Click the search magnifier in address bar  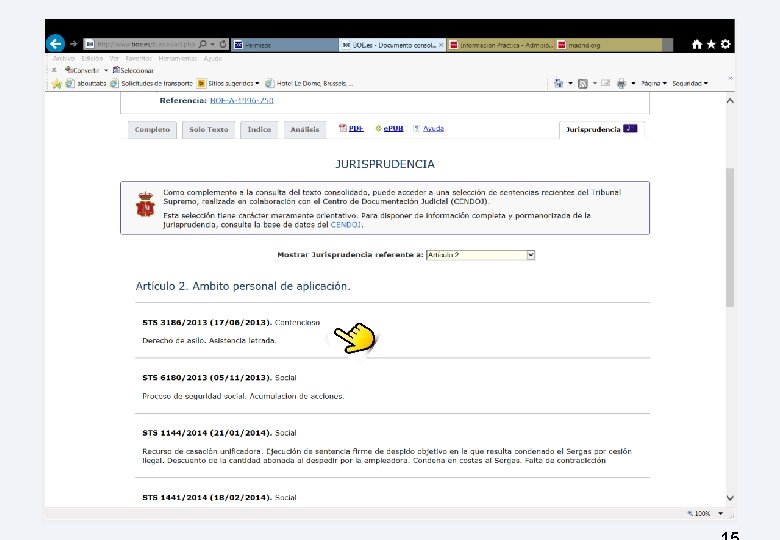tap(202, 44)
